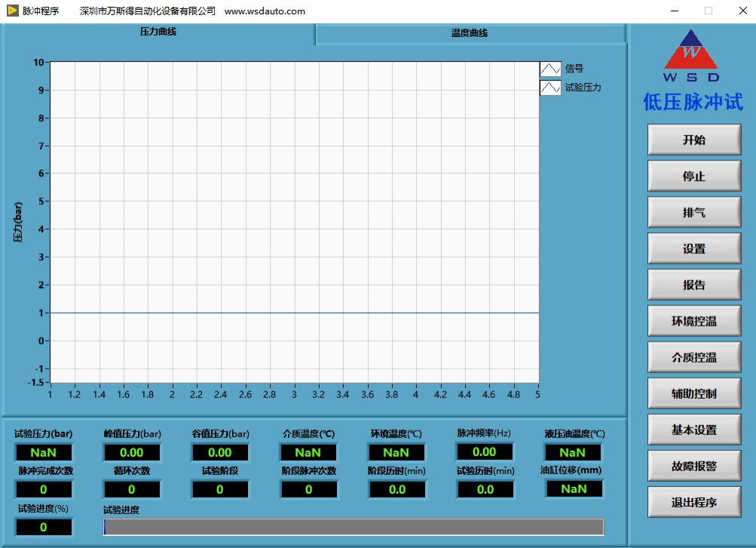Click the 信号 legend plot icon
The width and height of the screenshot is (756, 548).
(550, 69)
